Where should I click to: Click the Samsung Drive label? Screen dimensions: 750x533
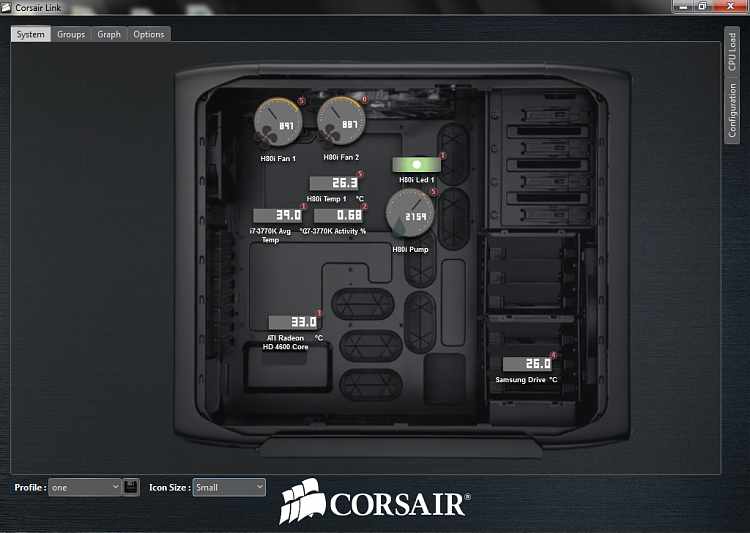click(520, 379)
